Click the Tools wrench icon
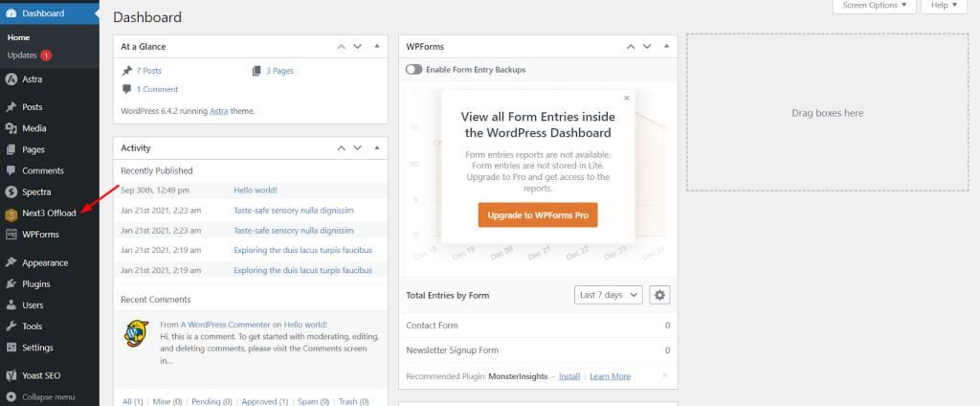980x406 pixels. point(11,327)
